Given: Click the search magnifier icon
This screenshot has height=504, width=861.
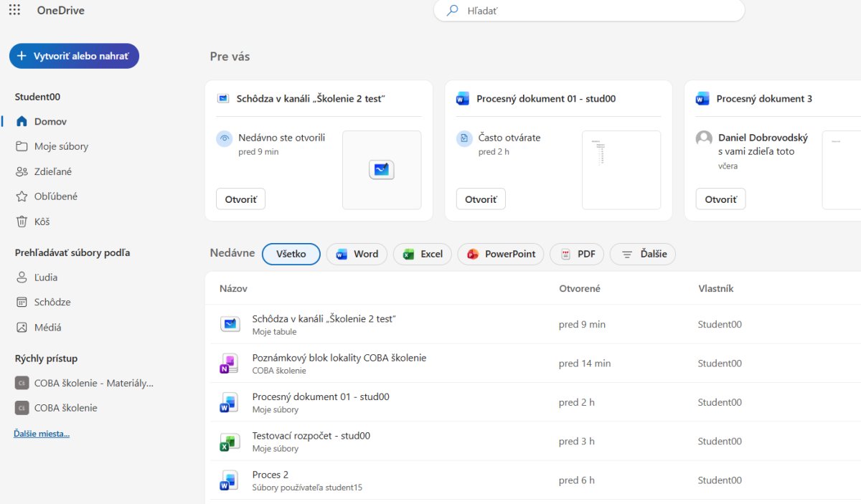Looking at the screenshot, I should point(452,11).
